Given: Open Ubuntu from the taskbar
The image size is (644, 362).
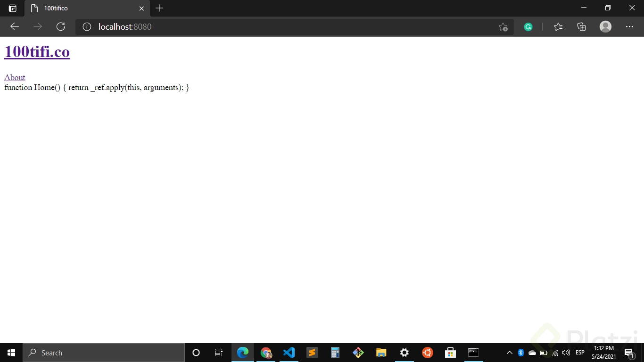Looking at the screenshot, I should [x=427, y=353].
